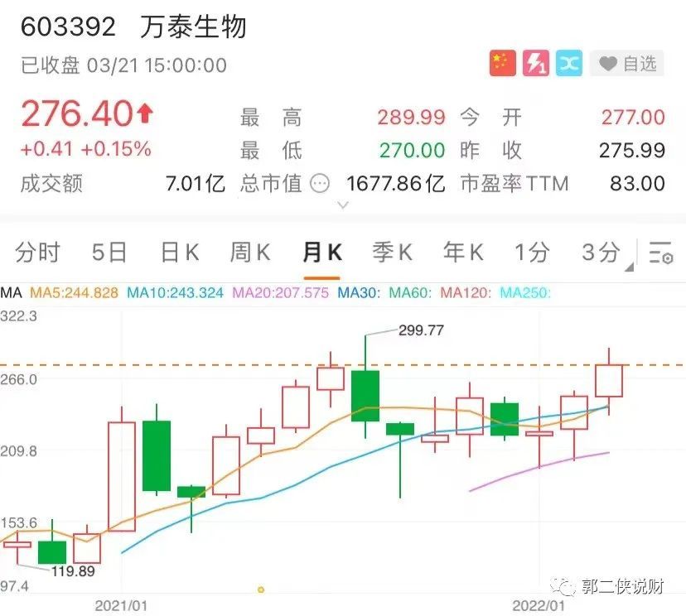Tap the MA indicator name
Viewport: 686px width, 616px height.
pos(11,292)
